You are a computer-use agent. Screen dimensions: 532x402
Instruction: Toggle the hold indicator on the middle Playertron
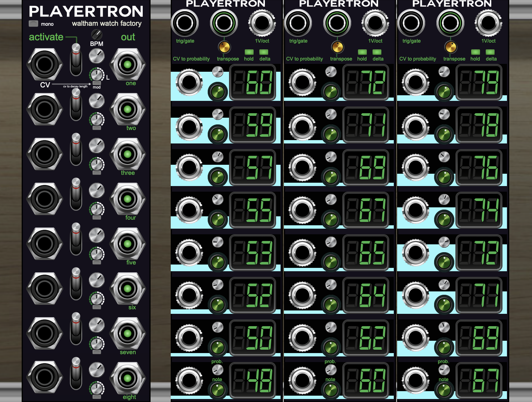click(362, 53)
